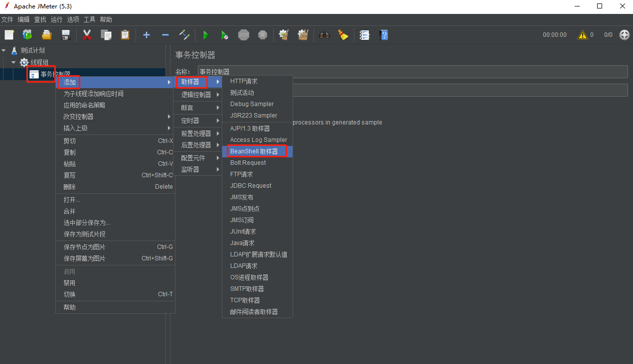Expand the 改变控制器 submenu
Image resolution: width=633 pixels, height=364 pixels.
[x=115, y=117]
